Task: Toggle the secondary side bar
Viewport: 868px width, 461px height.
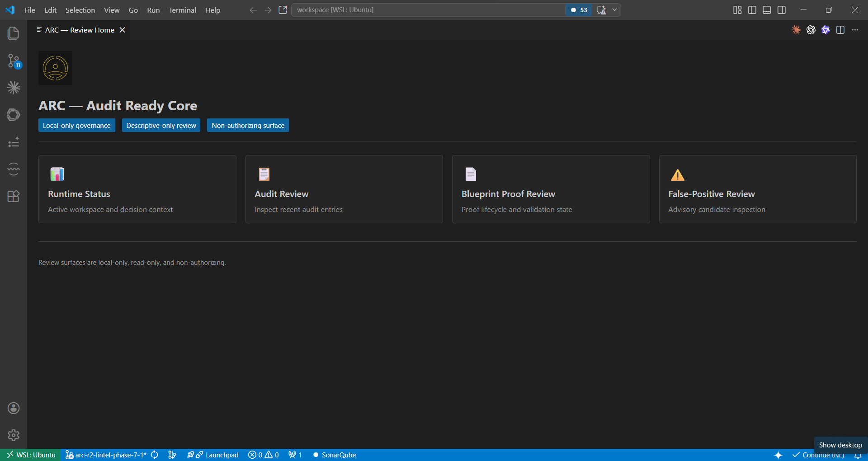Action: 782,10
